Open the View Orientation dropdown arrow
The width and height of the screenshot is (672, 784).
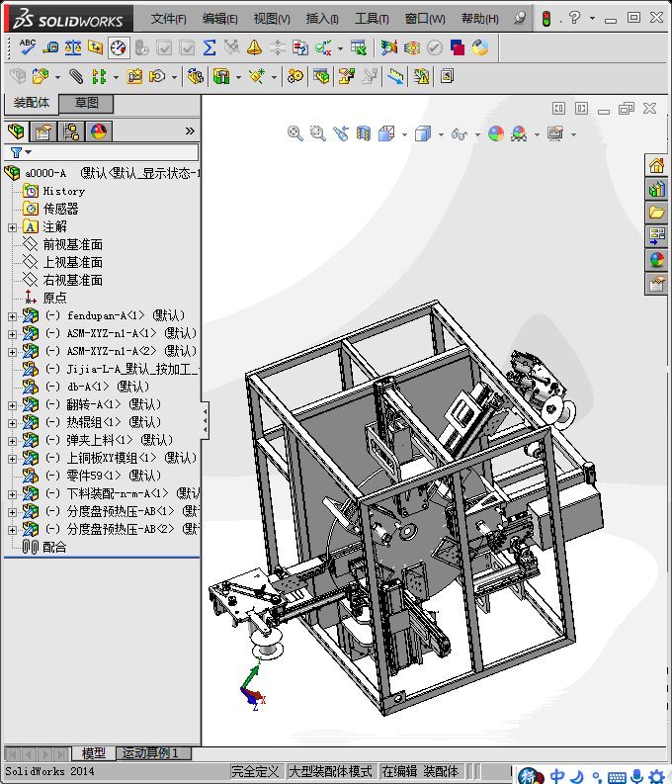click(x=404, y=134)
